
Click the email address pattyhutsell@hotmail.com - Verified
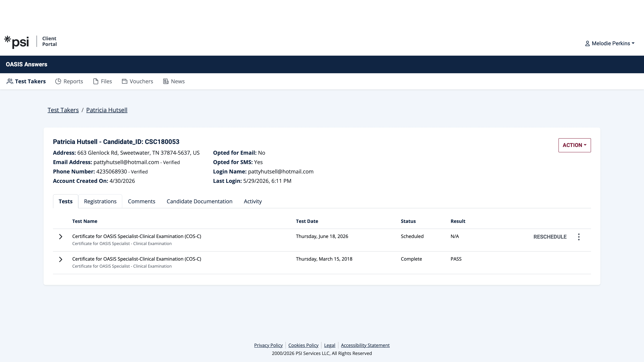coord(137,162)
